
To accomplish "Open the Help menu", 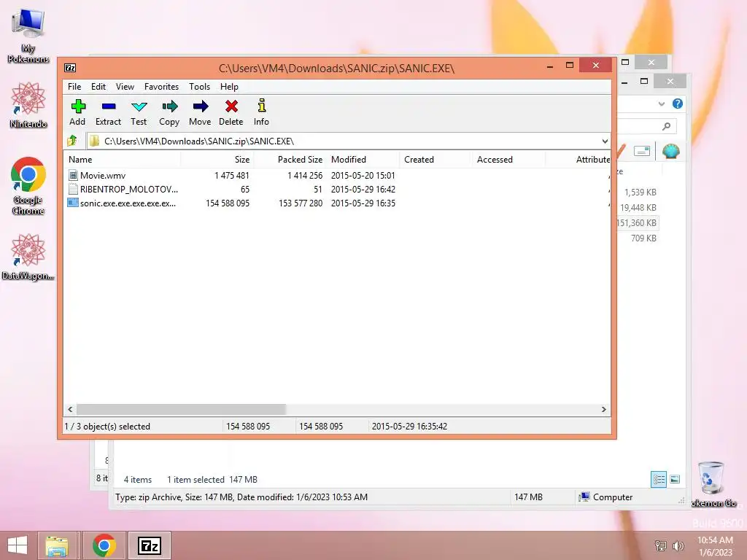I will 229,87.
